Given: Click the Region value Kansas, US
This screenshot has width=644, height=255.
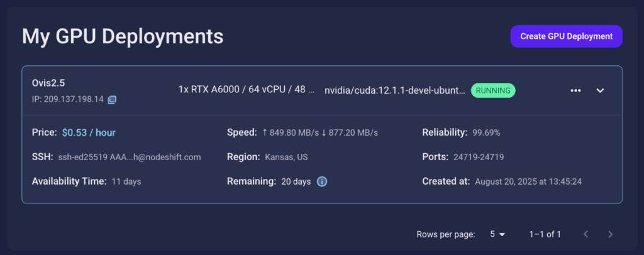Looking at the screenshot, I should click(x=286, y=157).
